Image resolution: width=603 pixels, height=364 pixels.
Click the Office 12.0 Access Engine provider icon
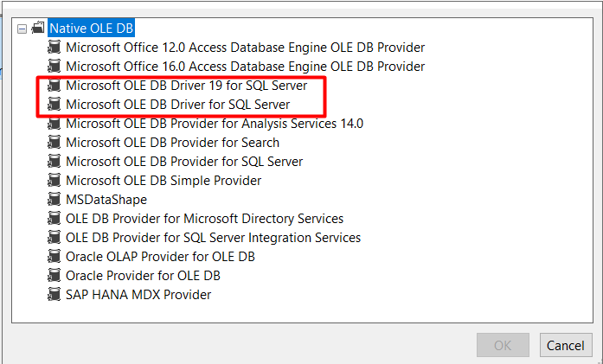tap(55, 48)
